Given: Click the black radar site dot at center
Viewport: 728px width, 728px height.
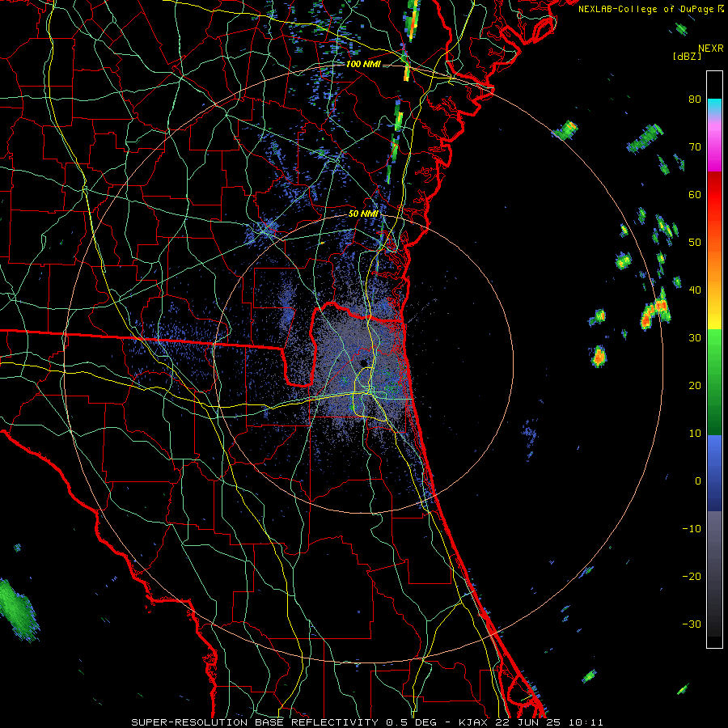Looking at the screenshot, I should [364, 362].
